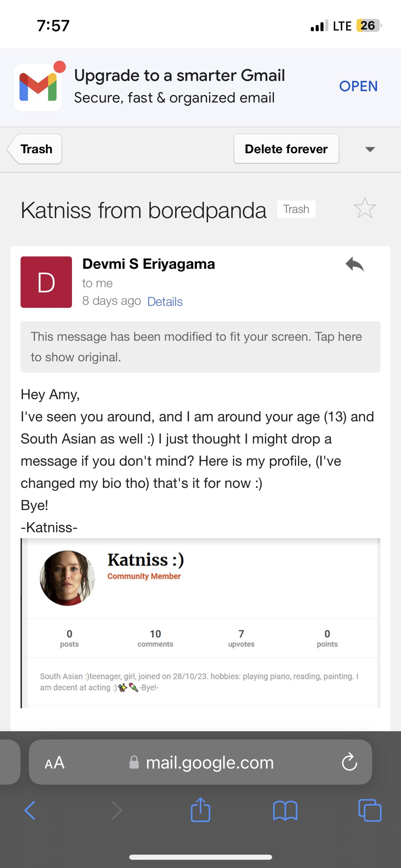
Task: Tap the mail.google.com address field
Action: [x=200, y=762]
